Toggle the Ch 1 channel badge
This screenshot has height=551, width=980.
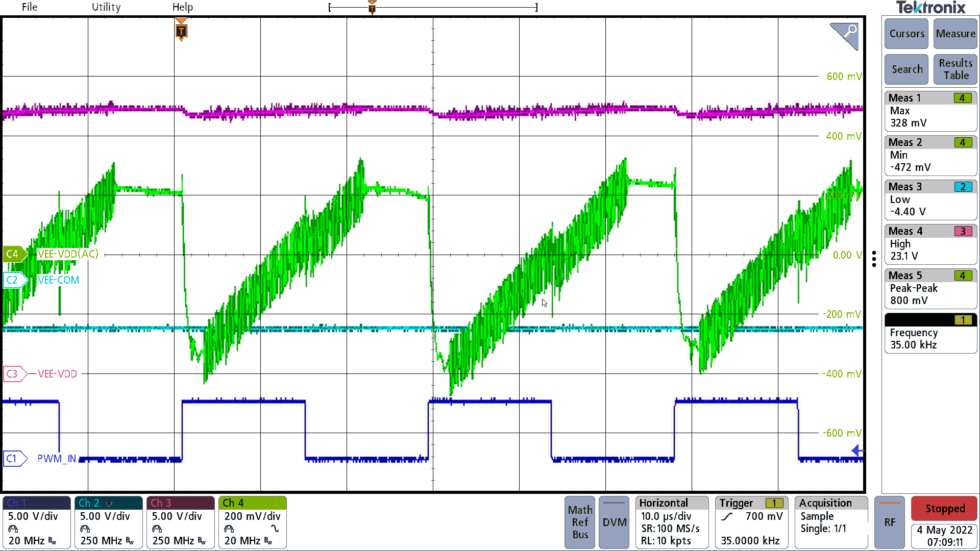coord(36,522)
